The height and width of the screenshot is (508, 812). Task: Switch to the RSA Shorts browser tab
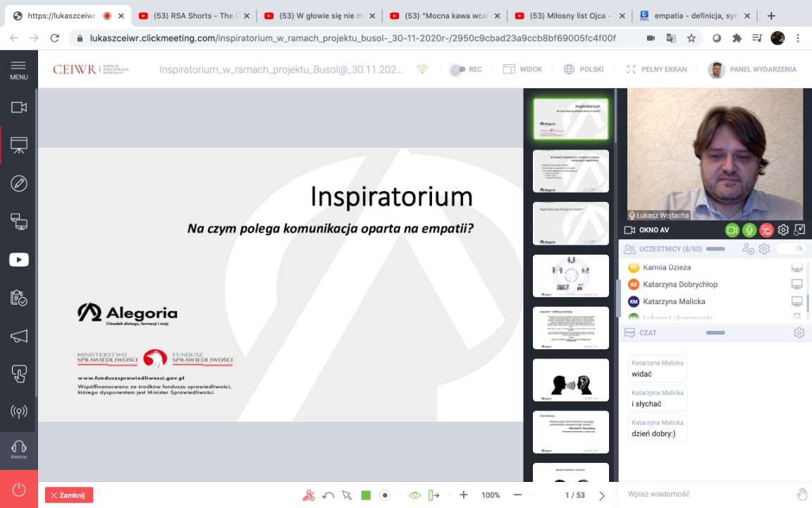192,16
